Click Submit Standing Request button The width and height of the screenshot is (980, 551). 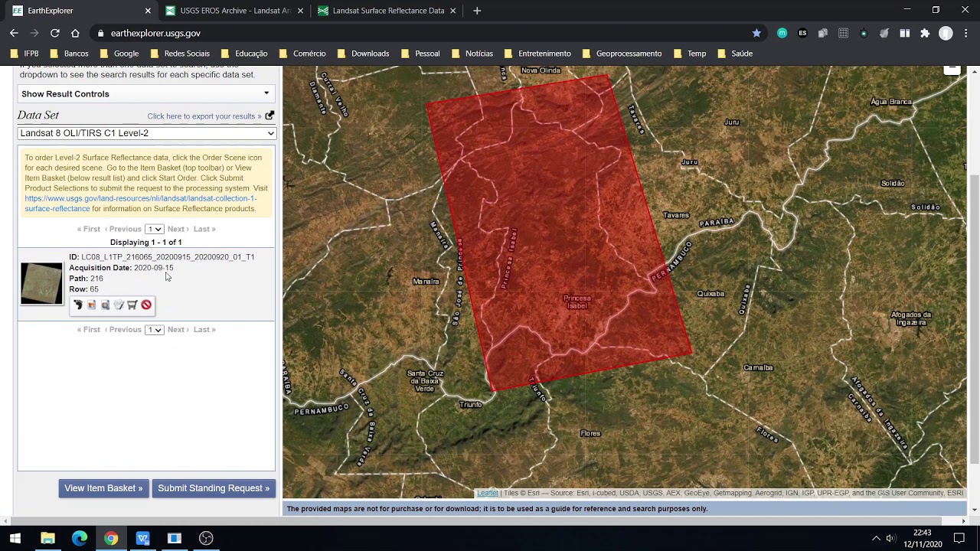coord(214,488)
